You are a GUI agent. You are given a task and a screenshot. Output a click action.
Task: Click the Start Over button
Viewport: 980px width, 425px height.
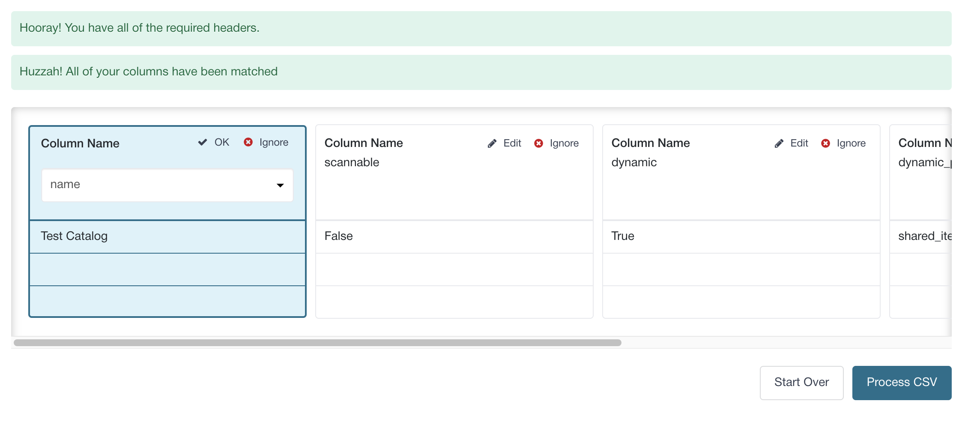[801, 383]
